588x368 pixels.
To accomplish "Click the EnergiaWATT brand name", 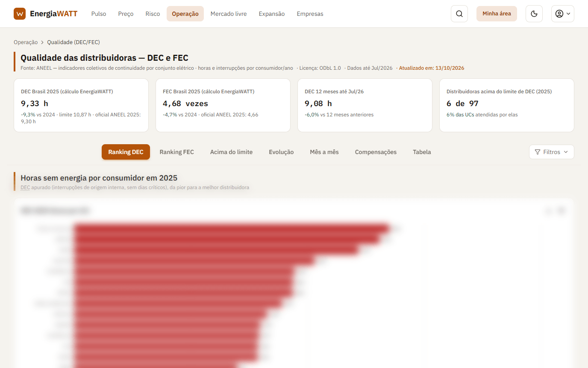I will coord(54,14).
